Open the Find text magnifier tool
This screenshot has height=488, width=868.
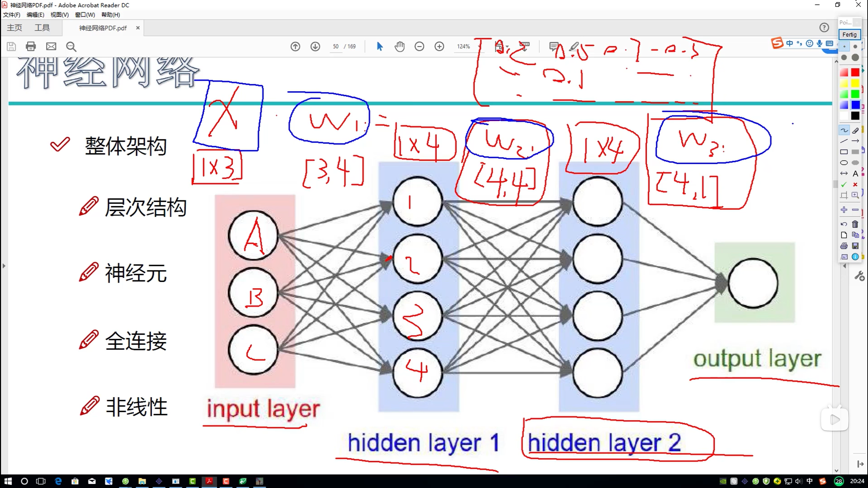point(71,46)
